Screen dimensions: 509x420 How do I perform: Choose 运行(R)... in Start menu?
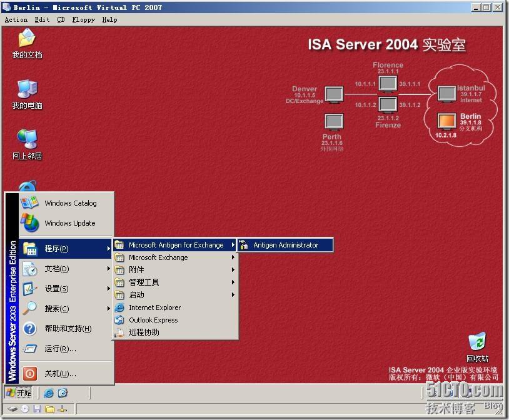(66, 349)
